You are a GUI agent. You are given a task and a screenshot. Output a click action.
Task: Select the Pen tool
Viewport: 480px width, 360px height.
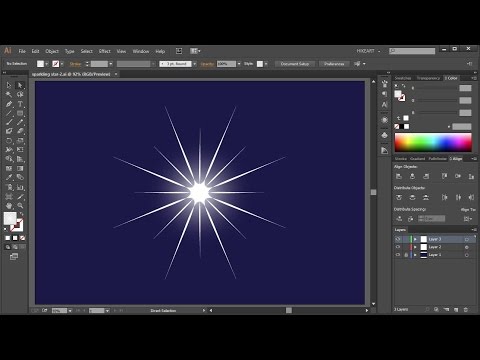(9, 104)
